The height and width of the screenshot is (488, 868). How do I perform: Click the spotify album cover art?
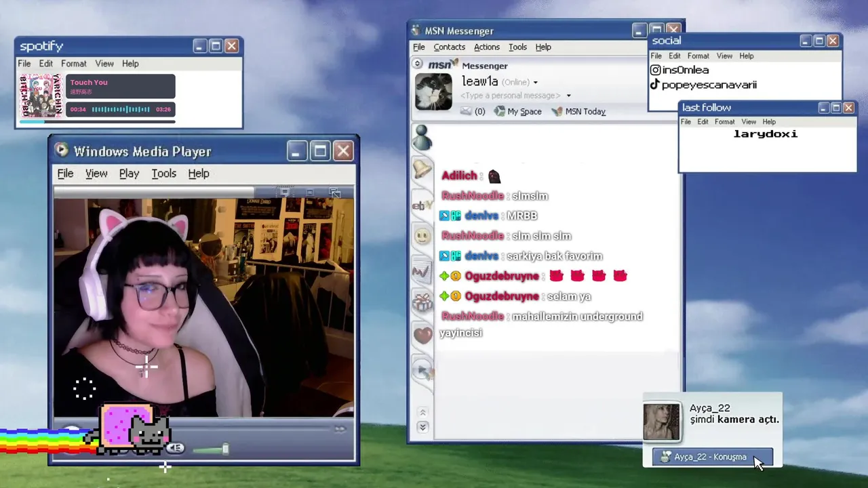pos(41,96)
